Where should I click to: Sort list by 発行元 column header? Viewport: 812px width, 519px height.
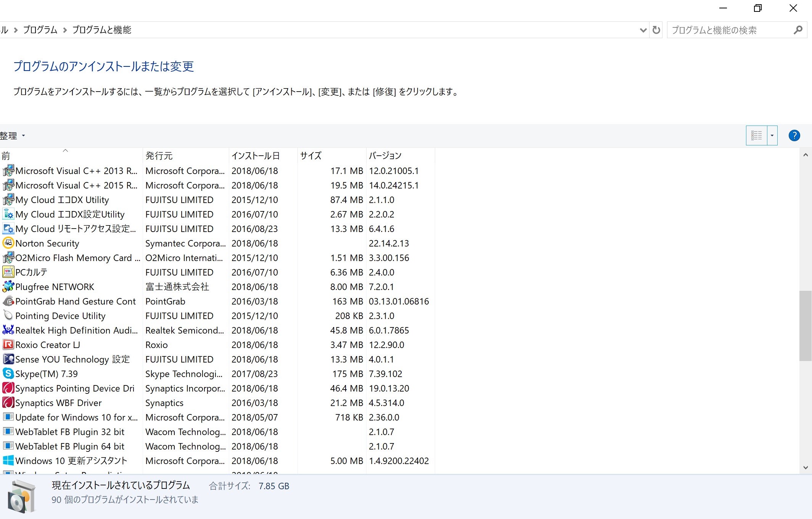[x=159, y=156]
